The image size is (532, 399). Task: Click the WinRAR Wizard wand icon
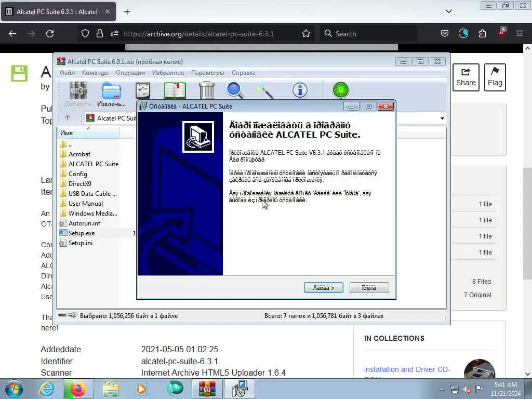(x=264, y=91)
